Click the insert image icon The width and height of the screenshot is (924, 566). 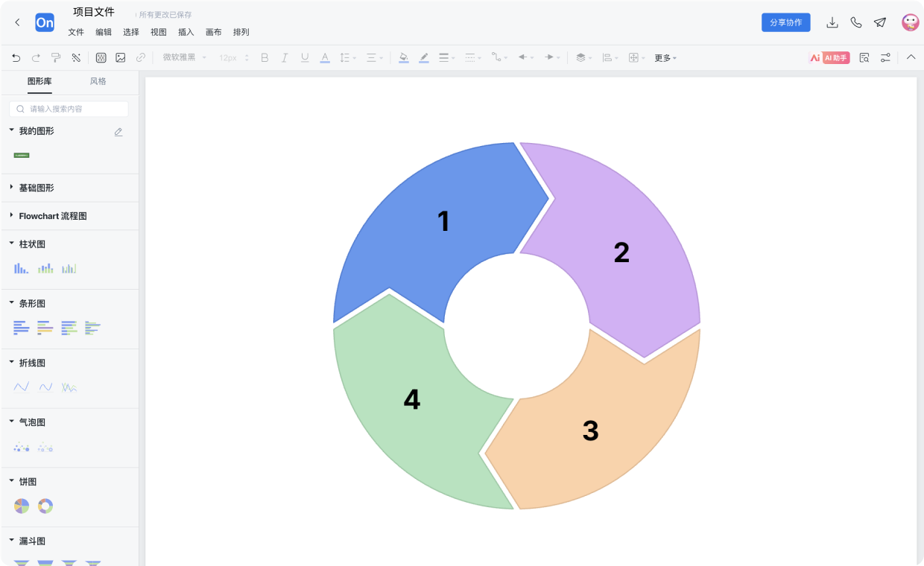[121, 57]
